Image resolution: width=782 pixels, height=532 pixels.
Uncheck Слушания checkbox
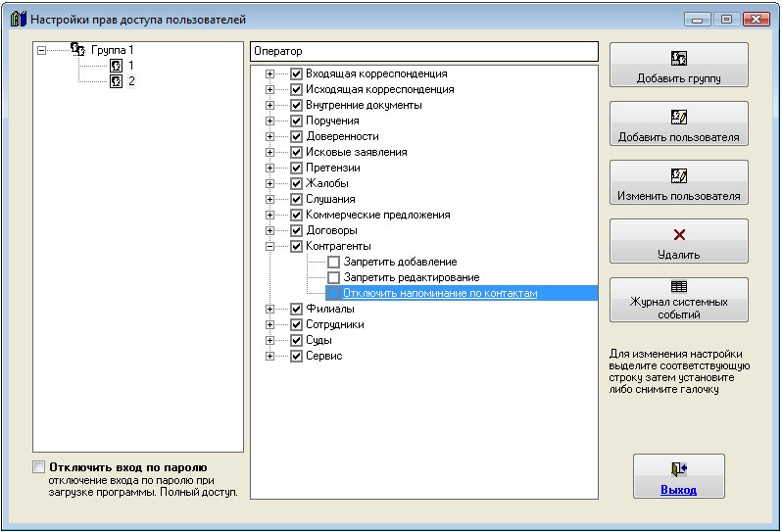[x=296, y=200]
